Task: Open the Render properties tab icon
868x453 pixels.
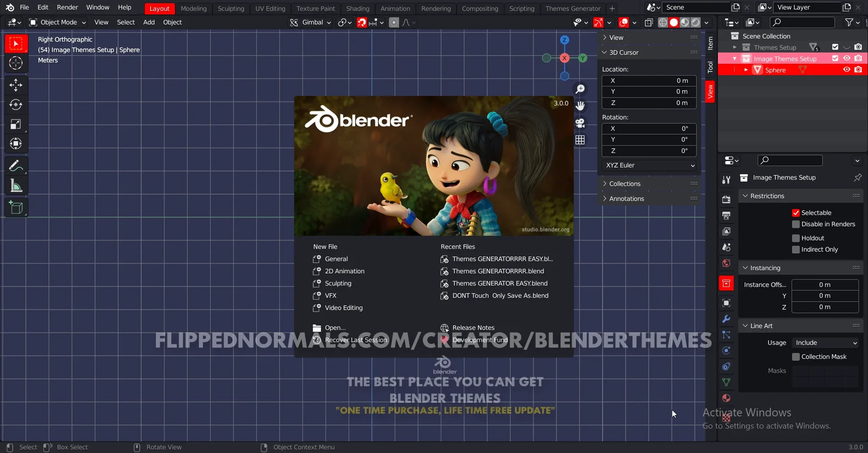Action: click(x=726, y=200)
